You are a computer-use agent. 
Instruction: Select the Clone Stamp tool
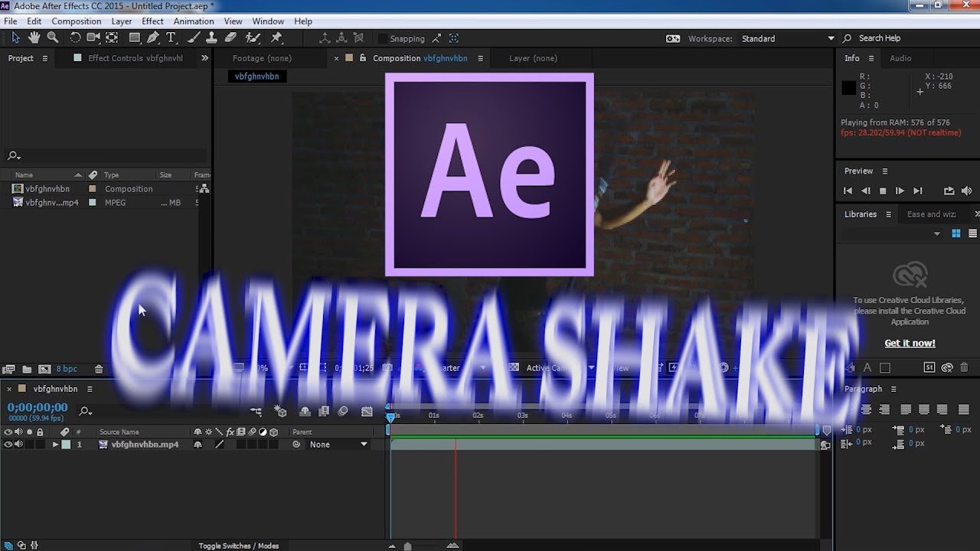(x=211, y=37)
